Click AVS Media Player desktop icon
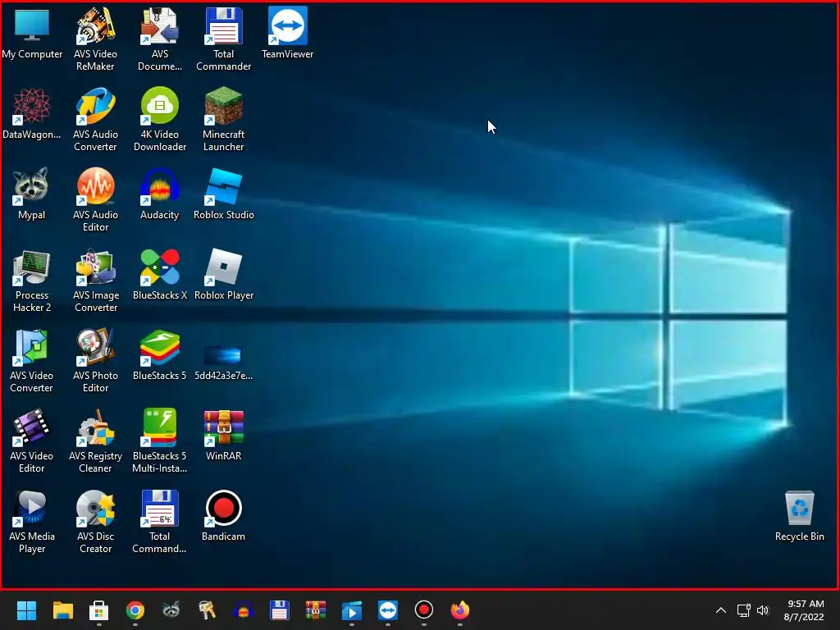 pyautogui.click(x=32, y=522)
